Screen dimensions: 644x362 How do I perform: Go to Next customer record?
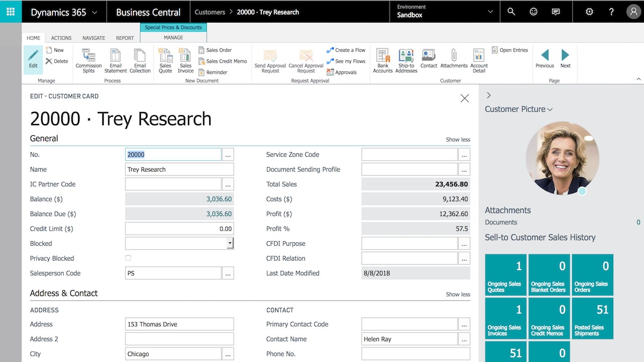point(566,58)
